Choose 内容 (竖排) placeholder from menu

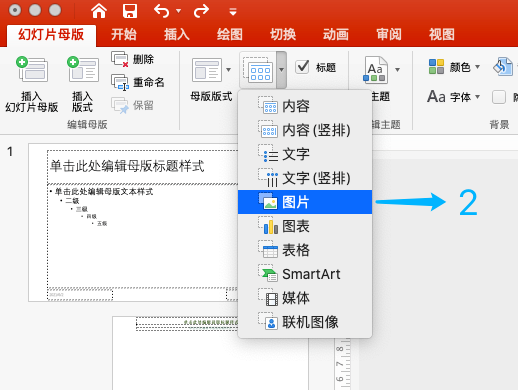click(x=305, y=130)
